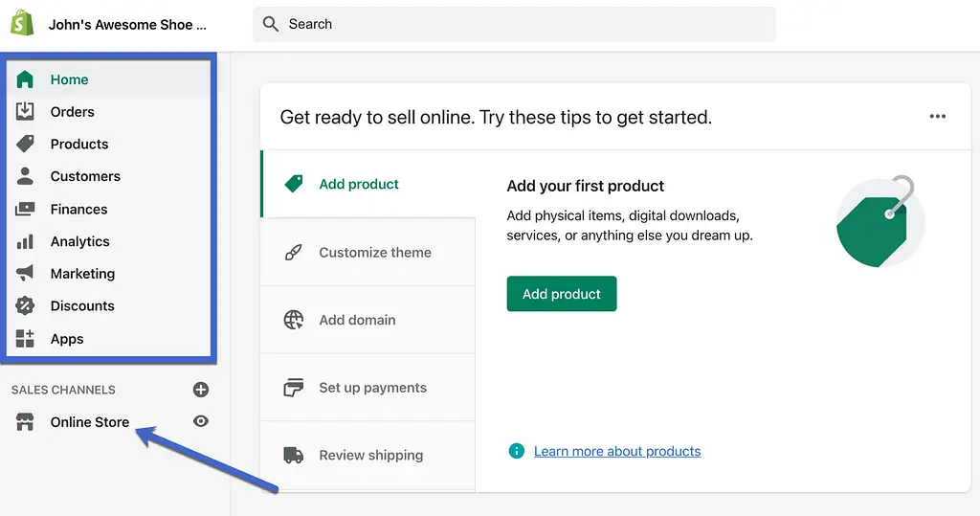980x516 pixels.
Task: Click the Review shipping truck icon
Action: tap(294, 455)
